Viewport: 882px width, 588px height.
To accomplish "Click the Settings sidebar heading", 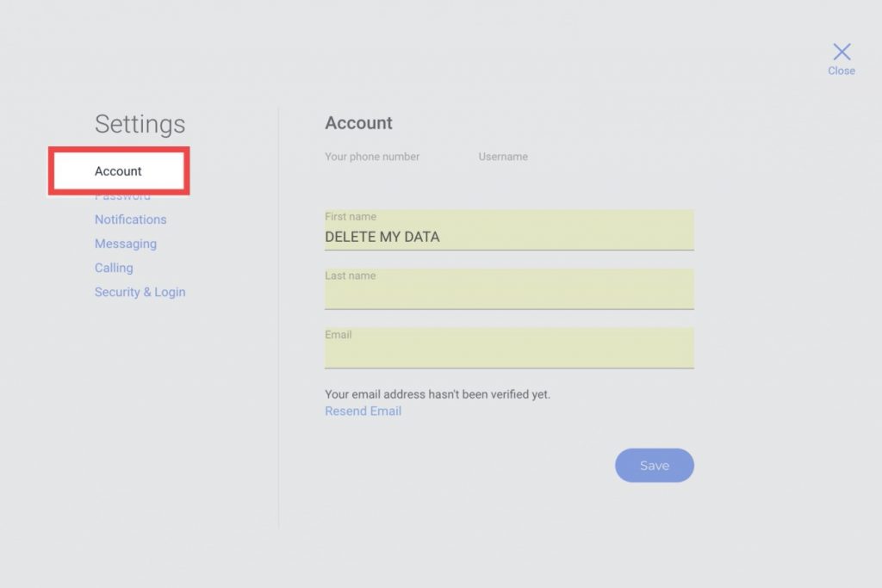I will pos(140,124).
